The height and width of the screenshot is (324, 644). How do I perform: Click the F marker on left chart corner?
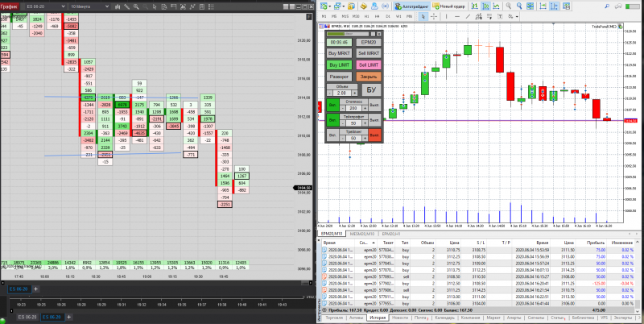click(x=309, y=17)
